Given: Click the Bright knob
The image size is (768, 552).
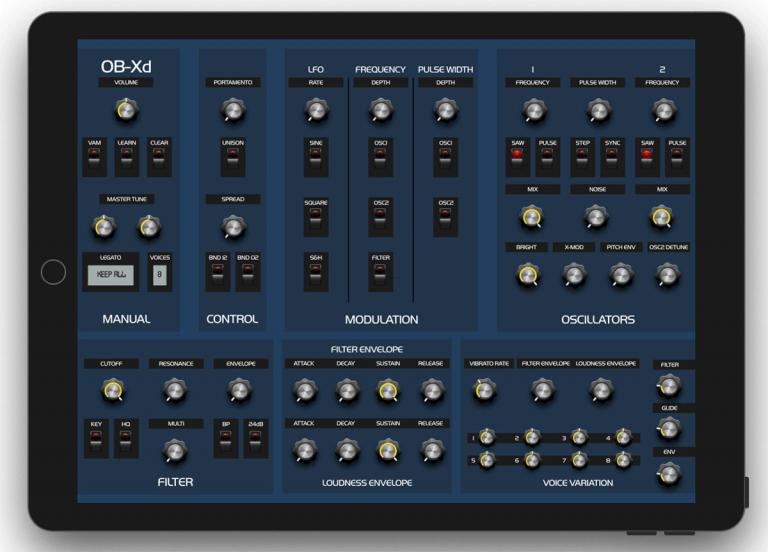Looking at the screenshot, I should [528, 275].
